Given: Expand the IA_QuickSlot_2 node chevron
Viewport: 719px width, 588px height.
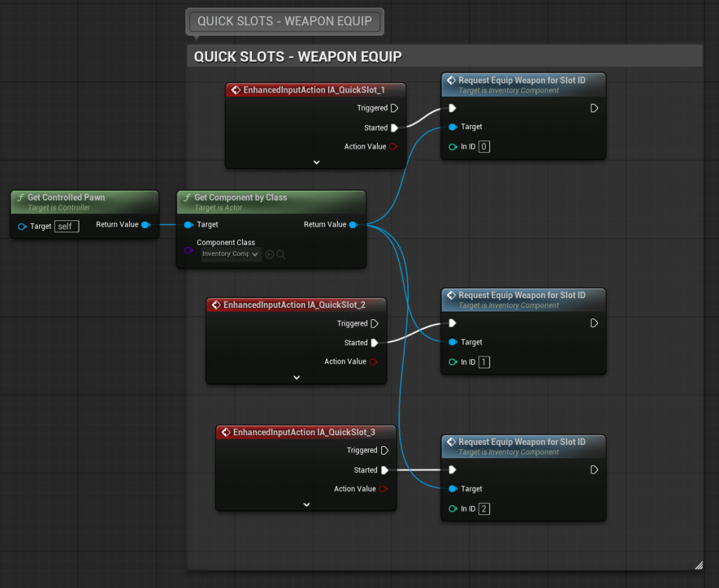Looking at the screenshot, I should (x=296, y=377).
